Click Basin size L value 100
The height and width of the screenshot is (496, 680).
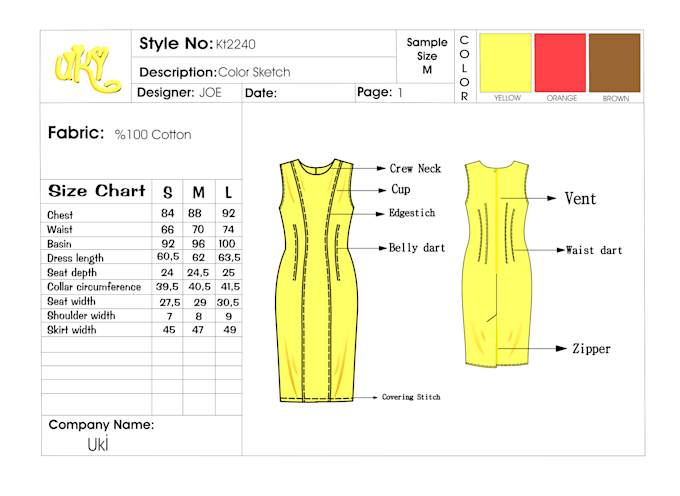pos(227,244)
